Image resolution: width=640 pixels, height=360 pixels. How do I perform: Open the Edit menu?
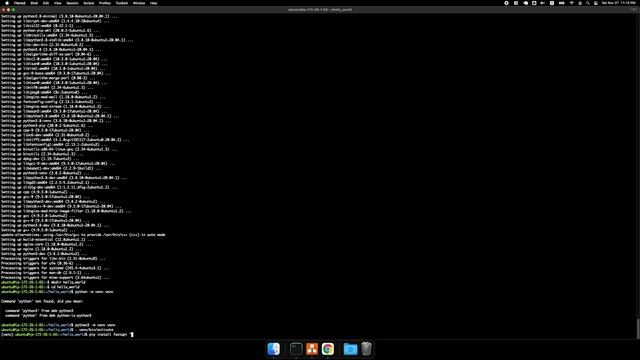46,3
